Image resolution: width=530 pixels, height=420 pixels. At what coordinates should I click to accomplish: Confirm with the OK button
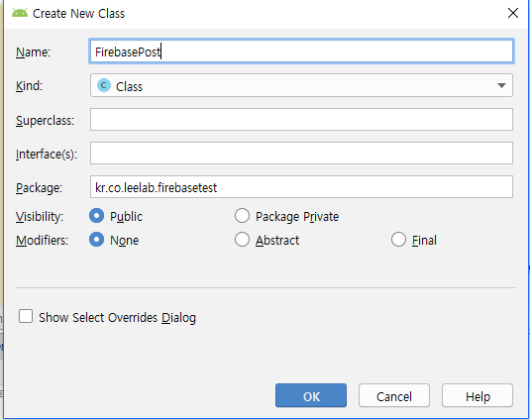pyautogui.click(x=311, y=395)
